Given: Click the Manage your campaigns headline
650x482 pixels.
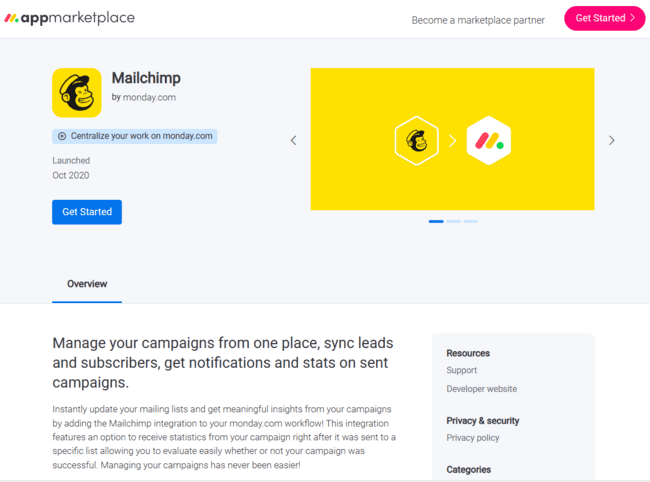Looking at the screenshot, I should click(x=223, y=363).
